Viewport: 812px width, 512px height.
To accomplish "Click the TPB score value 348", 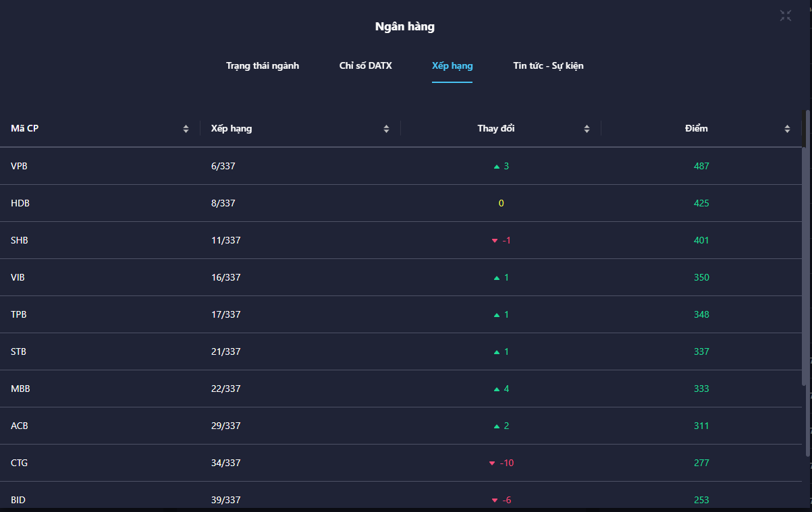I will click(x=701, y=314).
